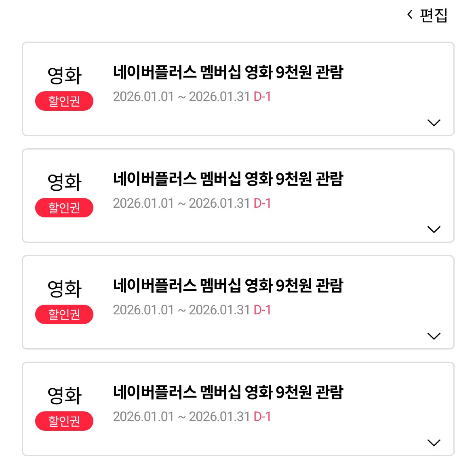Expand the third coupon card's chevron
Image resolution: width=476 pixels, height=476 pixels.
434,336
